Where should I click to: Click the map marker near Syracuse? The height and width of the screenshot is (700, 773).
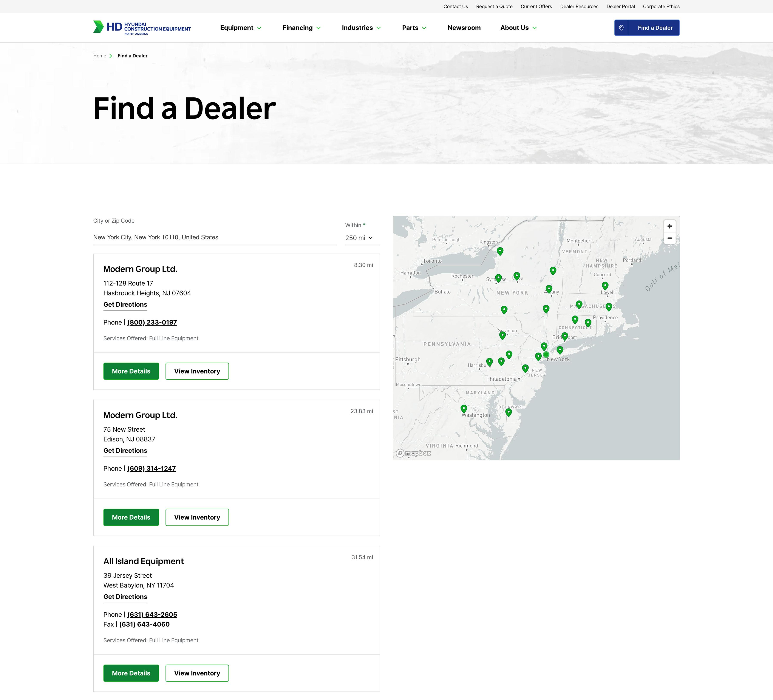tap(498, 278)
